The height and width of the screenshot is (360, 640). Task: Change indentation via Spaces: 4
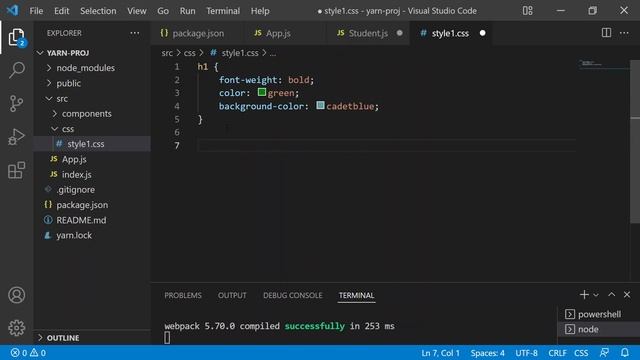(487, 353)
